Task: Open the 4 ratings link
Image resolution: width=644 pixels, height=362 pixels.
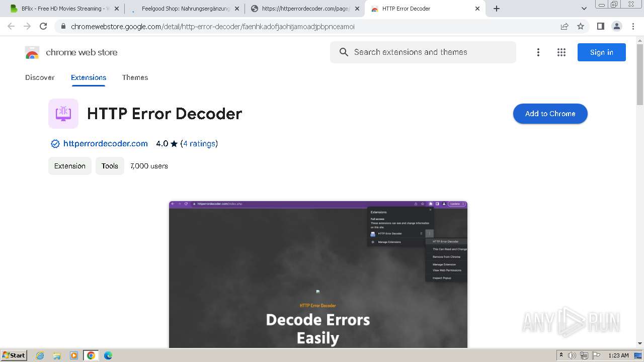Action: click(199, 144)
